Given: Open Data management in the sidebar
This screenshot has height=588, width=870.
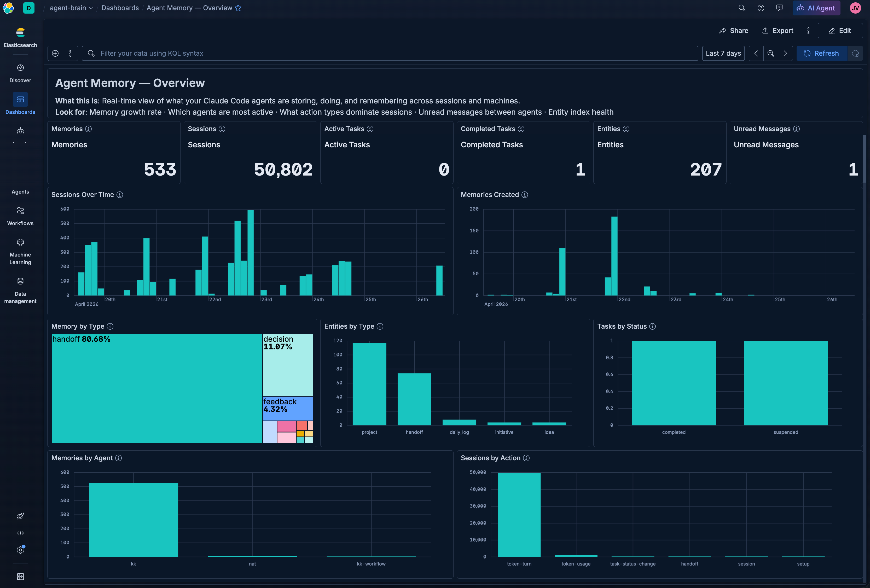Looking at the screenshot, I should point(20,290).
